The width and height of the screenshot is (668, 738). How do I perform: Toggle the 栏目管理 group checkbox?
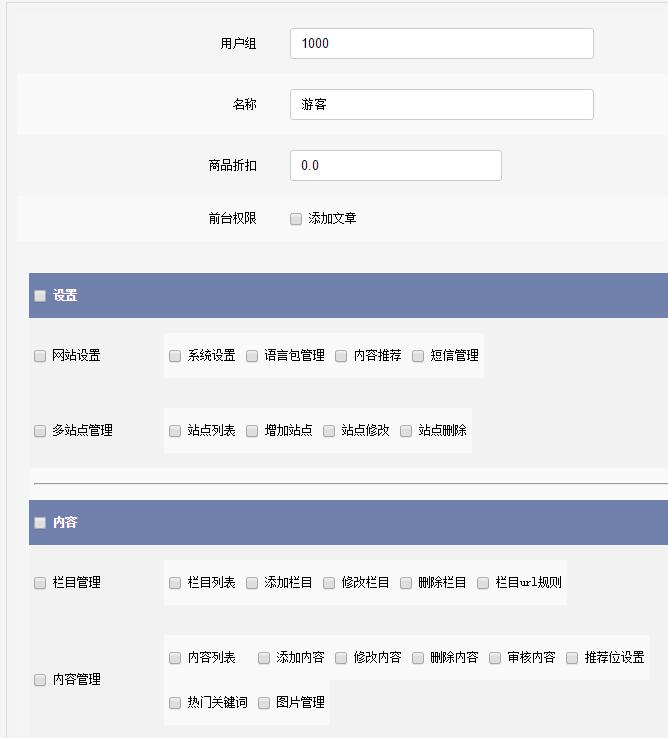[x=40, y=583]
